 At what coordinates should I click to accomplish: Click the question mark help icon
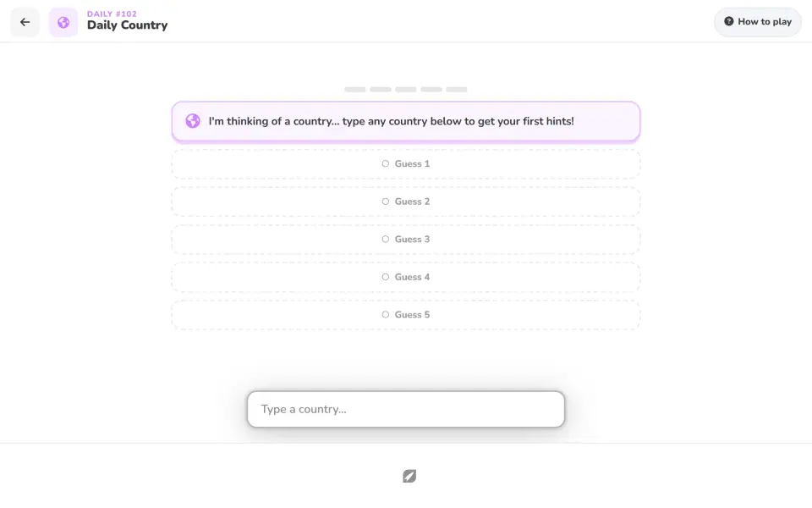(728, 21)
